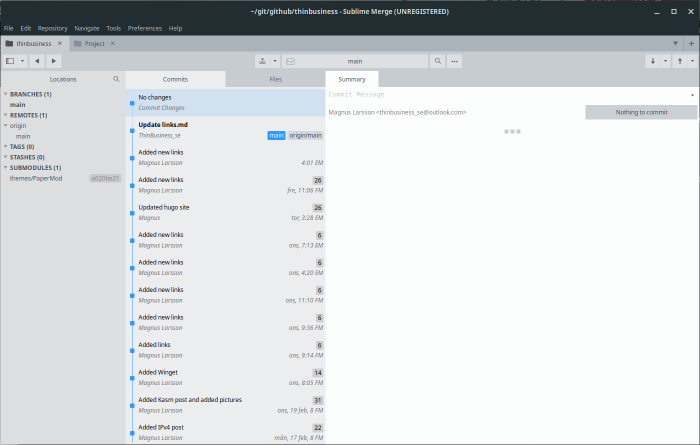
Task: Click the origin/main branch label
Action: pyautogui.click(x=305, y=135)
